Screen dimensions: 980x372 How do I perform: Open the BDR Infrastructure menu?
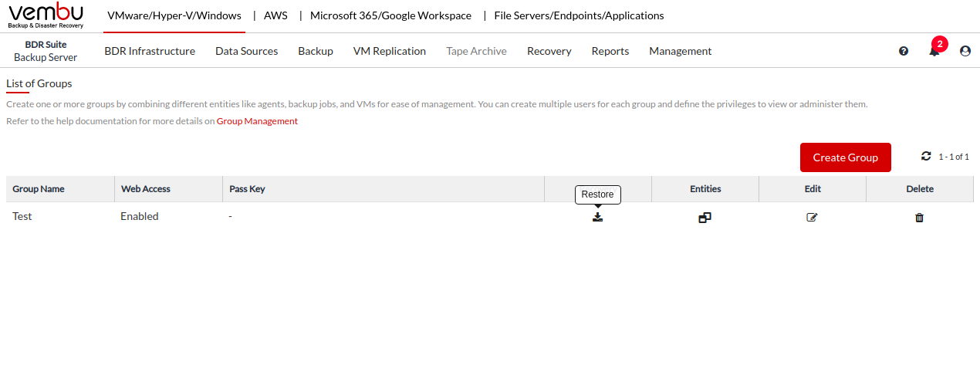pyautogui.click(x=150, y=51)
